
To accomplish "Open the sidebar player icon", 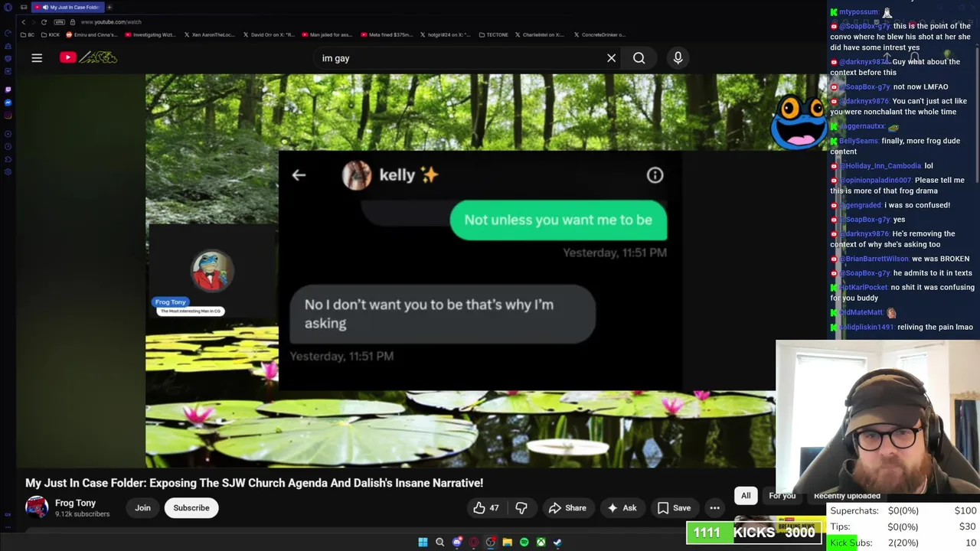I will point(8,134).
